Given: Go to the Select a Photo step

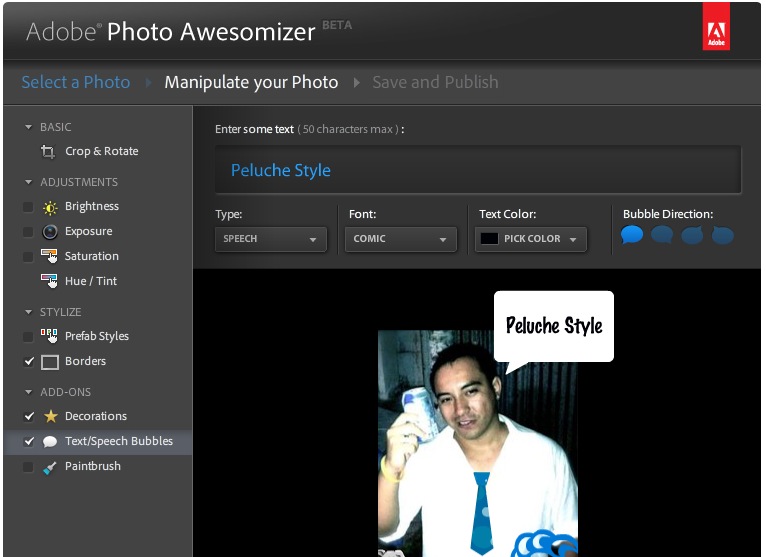Looking at the screenshot, I should click(76, 82).
